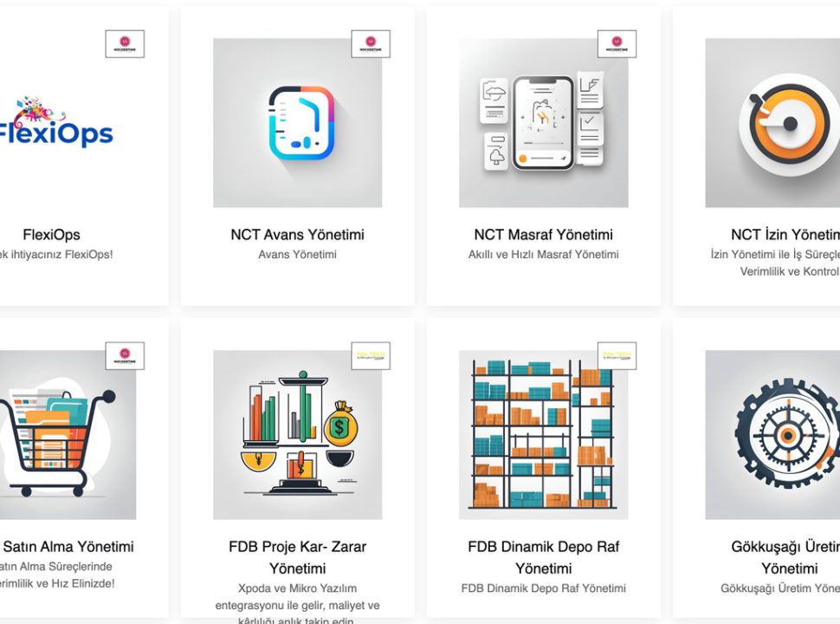The height and width of the screenshot is (624, 840).
Task: Click the Nocodetime badge on NCT Avans card
Action: pyautogui.click(x=371, y=44)
